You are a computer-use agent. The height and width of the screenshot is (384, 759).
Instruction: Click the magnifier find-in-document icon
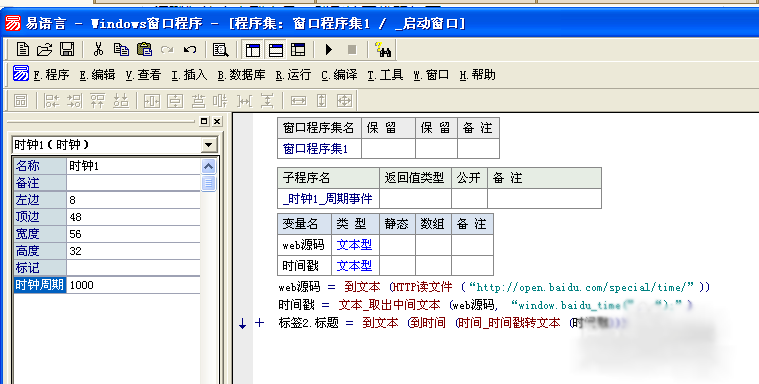tap(220, 49)
